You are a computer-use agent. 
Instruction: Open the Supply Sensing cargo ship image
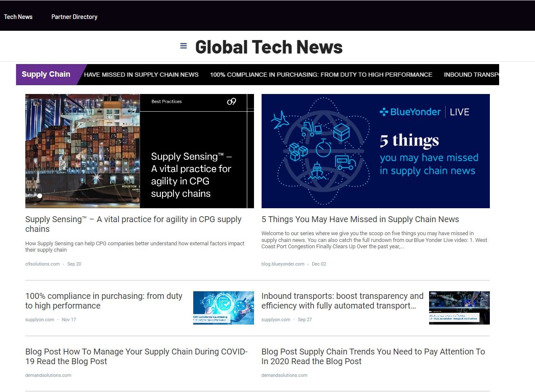click(140, 151)
